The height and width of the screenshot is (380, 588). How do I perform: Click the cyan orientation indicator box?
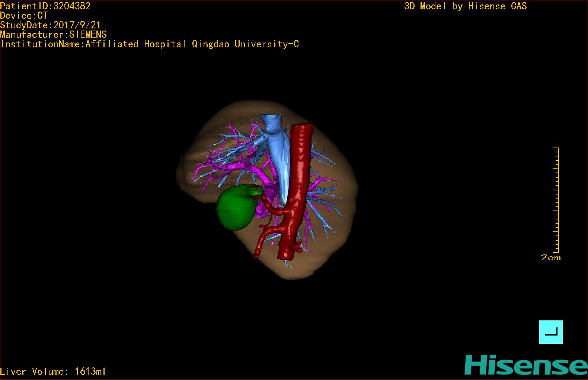pyautogui.click(x=551, y=332)
